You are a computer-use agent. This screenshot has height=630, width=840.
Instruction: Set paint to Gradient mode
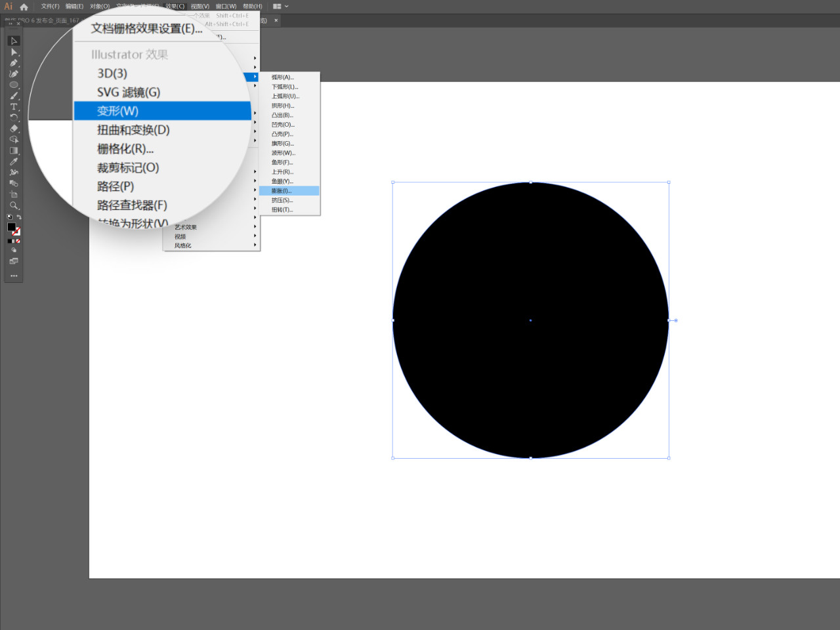click(x=14, y=241)
